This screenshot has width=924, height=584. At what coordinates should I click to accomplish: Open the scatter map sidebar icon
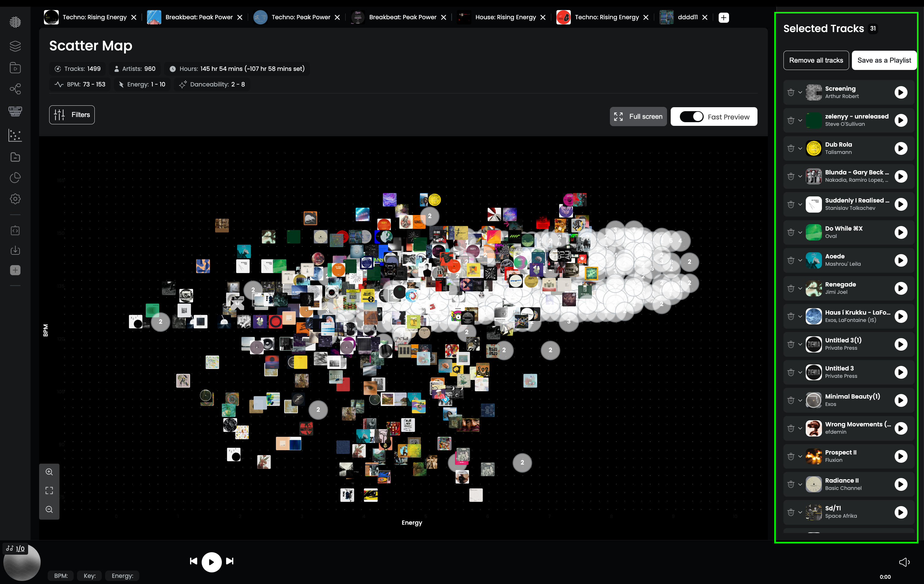point(15,135)
